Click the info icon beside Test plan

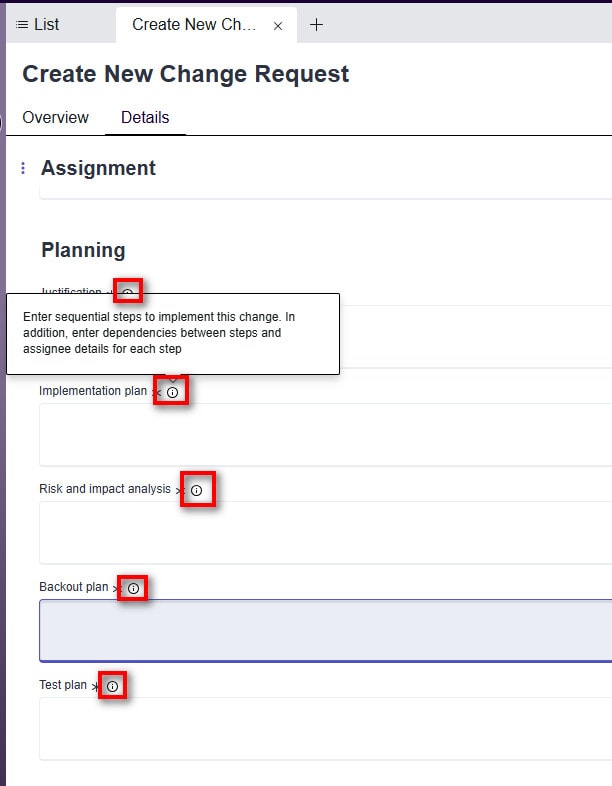click(x=112, y=686)
